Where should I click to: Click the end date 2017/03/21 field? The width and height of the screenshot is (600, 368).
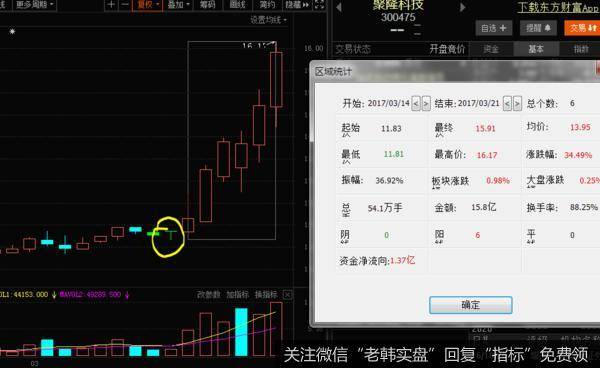479,103
